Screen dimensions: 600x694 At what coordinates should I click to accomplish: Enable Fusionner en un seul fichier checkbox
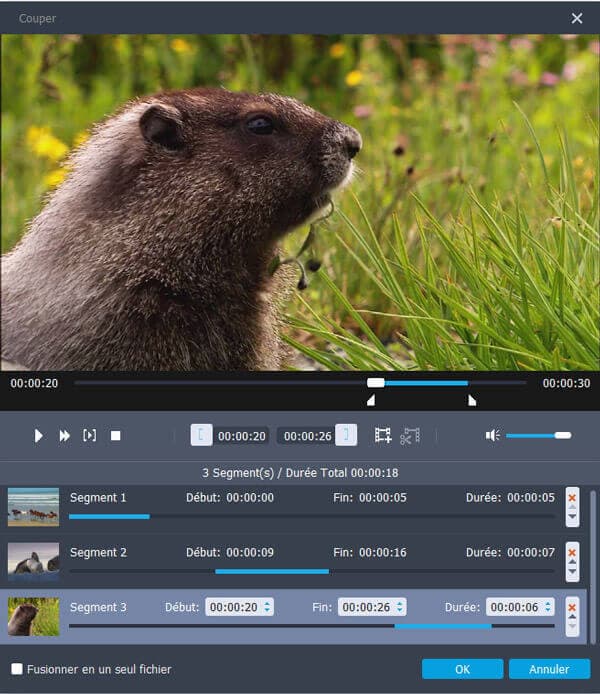click(17, 669)
